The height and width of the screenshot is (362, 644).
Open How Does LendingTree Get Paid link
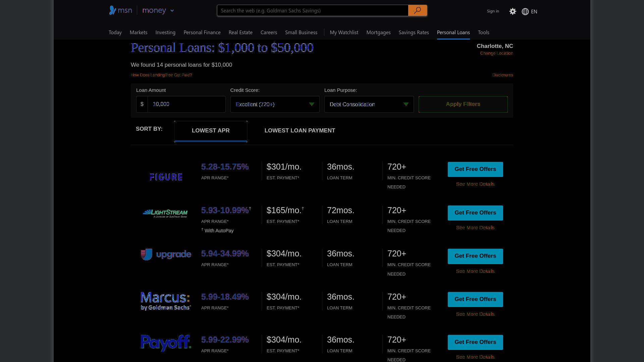(161, 75)
